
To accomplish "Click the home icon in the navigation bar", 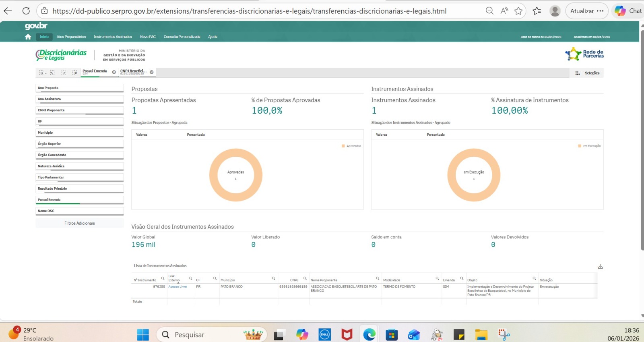I will coord(28,37).
